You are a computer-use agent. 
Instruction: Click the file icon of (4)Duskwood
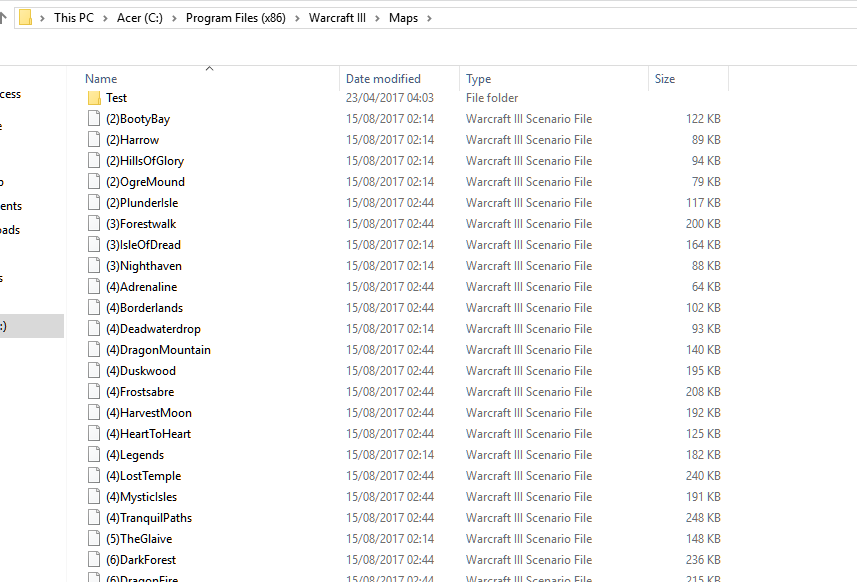(x=94, y=371)
